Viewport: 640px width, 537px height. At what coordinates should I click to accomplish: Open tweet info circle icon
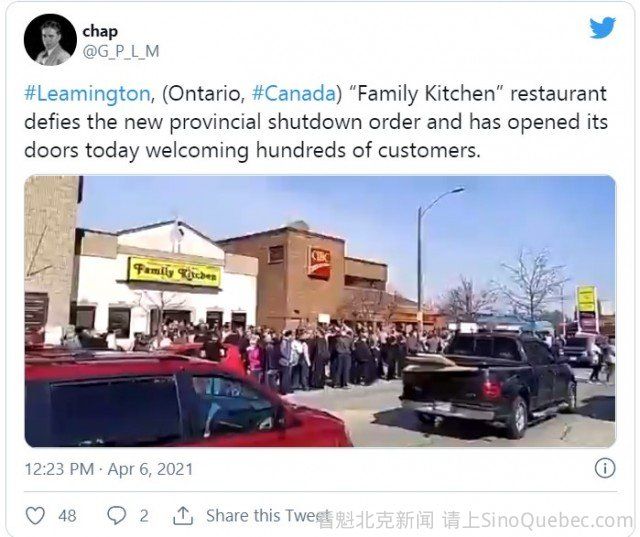point(604,468)
